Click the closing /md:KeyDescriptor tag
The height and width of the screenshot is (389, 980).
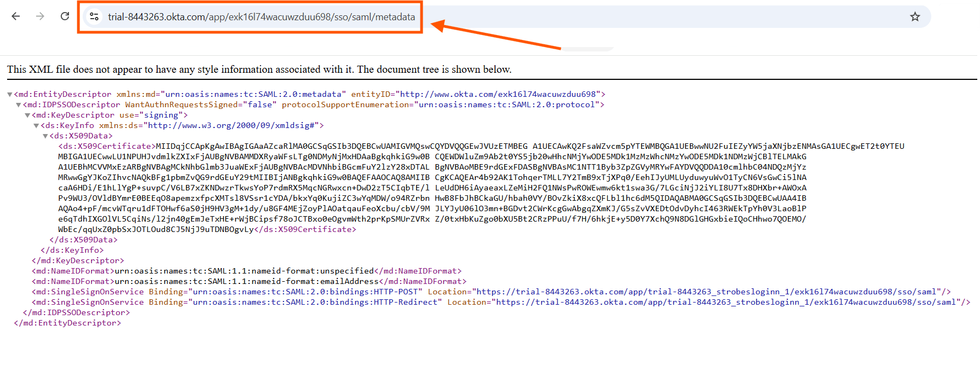point(78,260)
